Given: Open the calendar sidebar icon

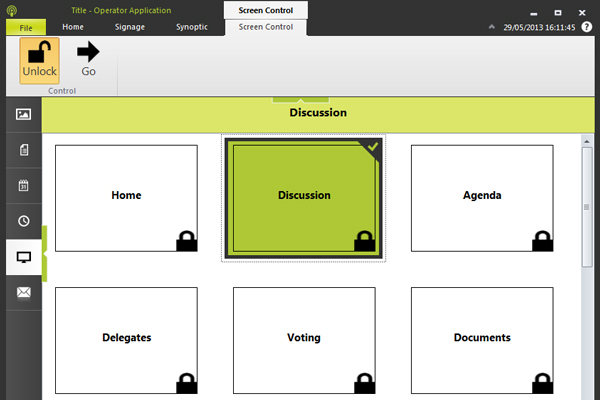Looking at the screenshot, I should pyautogui.click(x=24, y=185).
